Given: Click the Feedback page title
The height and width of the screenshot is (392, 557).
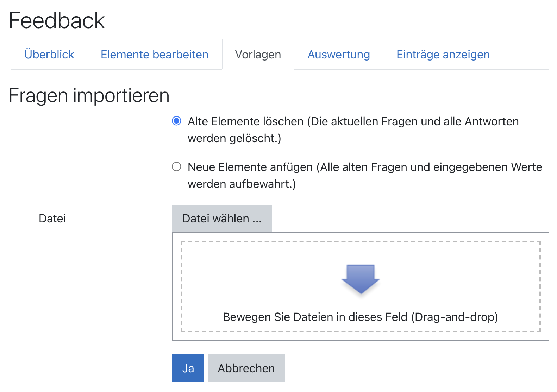Looking at the screenshot, I should click(x=57, y=20).
